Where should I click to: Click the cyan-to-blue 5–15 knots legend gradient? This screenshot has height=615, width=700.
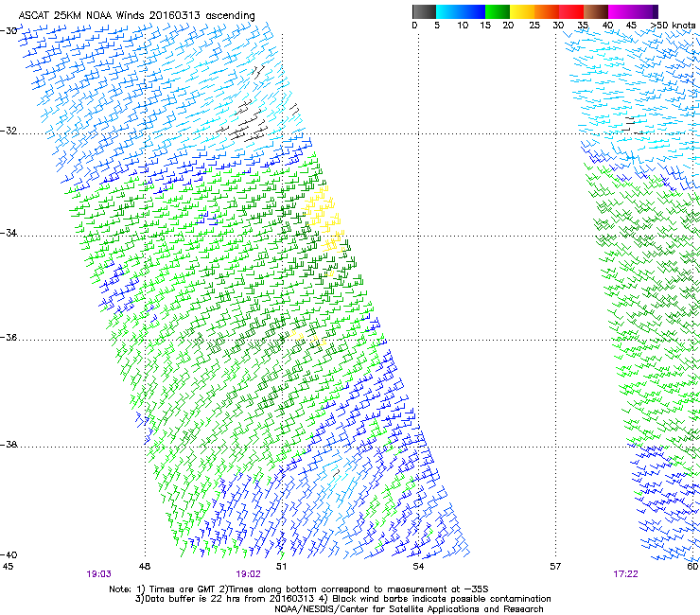tap(461, 11)
